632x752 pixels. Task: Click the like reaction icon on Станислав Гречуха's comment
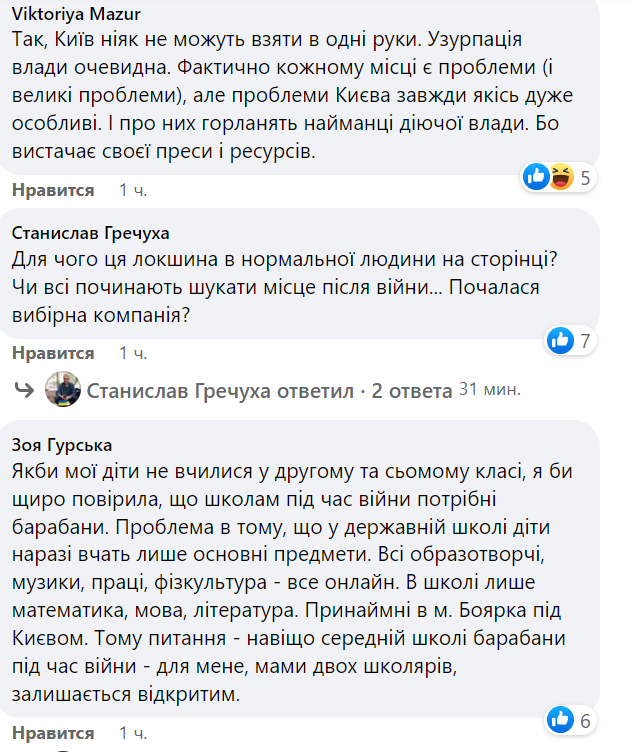pyautogui.click(x=560, y=341)
